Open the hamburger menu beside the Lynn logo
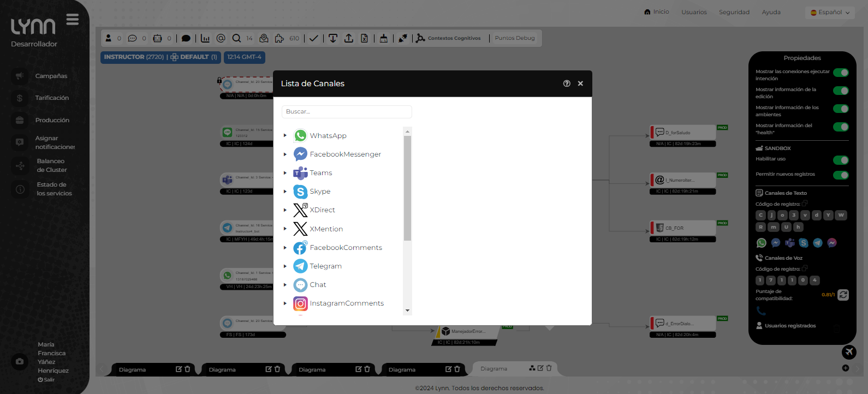868x394 pixels. [x=73, y=20]
